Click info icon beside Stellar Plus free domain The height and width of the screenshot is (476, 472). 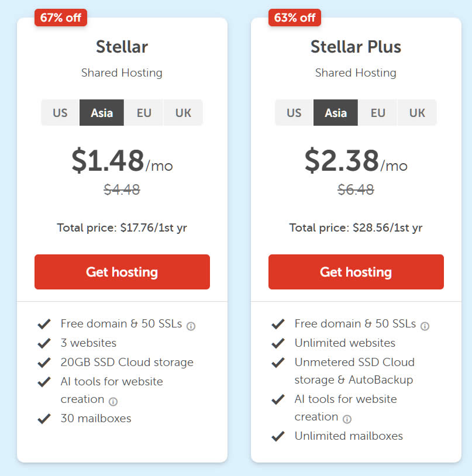coord(425,326)
